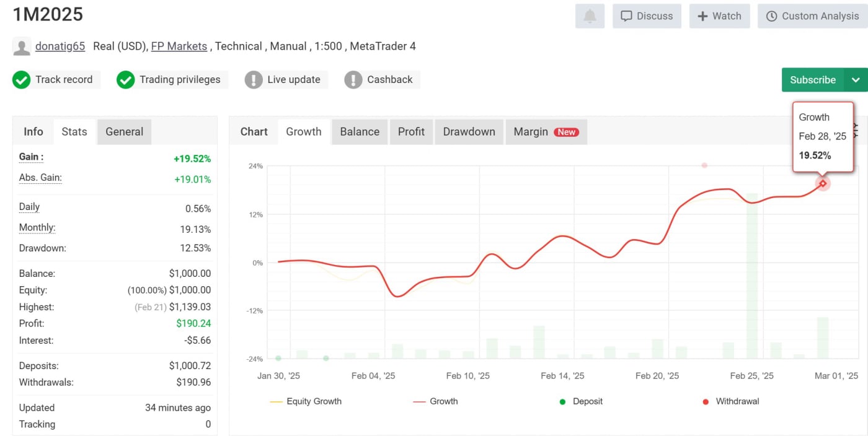Click the red withdrawal dot on chart
This screenshot has height=436, width=868.
(704, 165)
